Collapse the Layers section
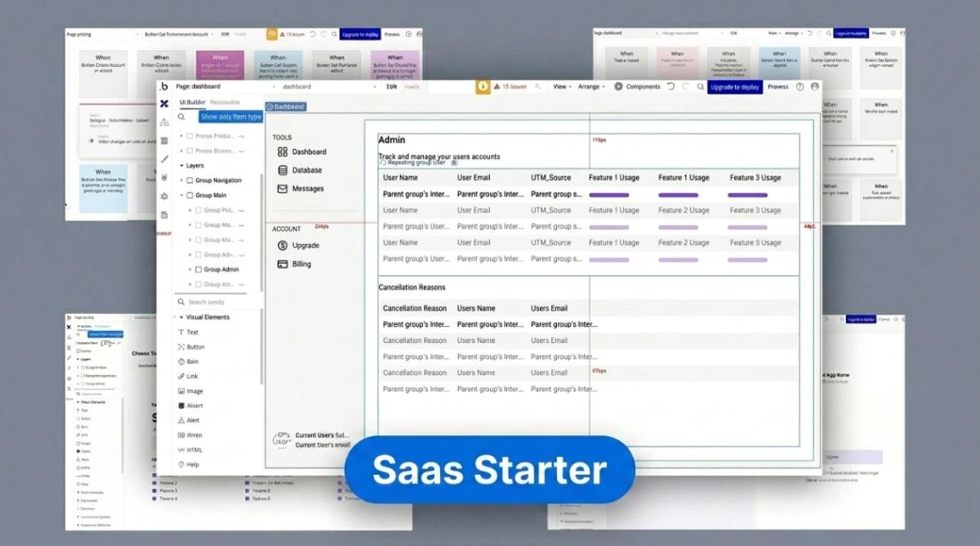 click(182, 166)
